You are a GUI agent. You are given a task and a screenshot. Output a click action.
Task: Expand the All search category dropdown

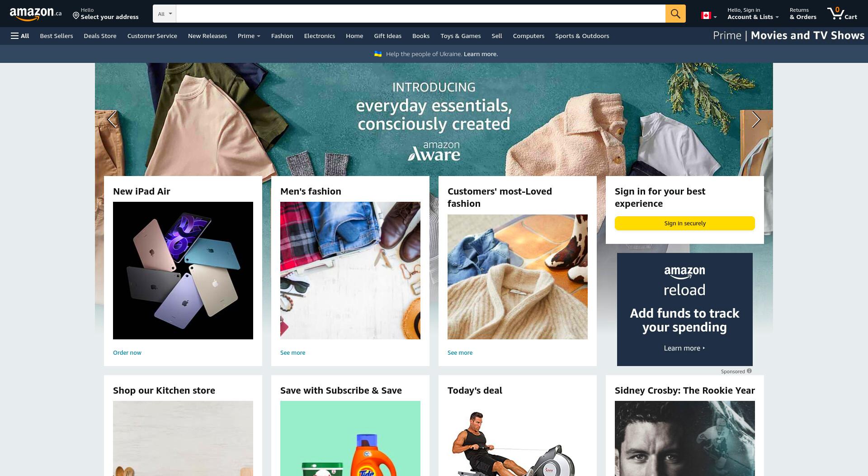pos(165,14)
